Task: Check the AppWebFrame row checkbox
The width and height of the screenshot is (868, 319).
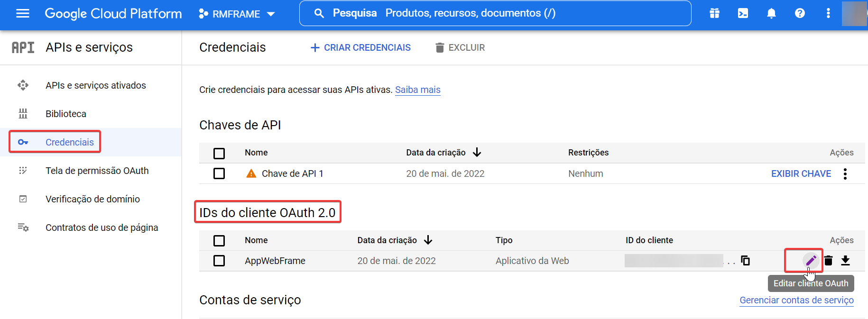Action: (x=219, y=261)
